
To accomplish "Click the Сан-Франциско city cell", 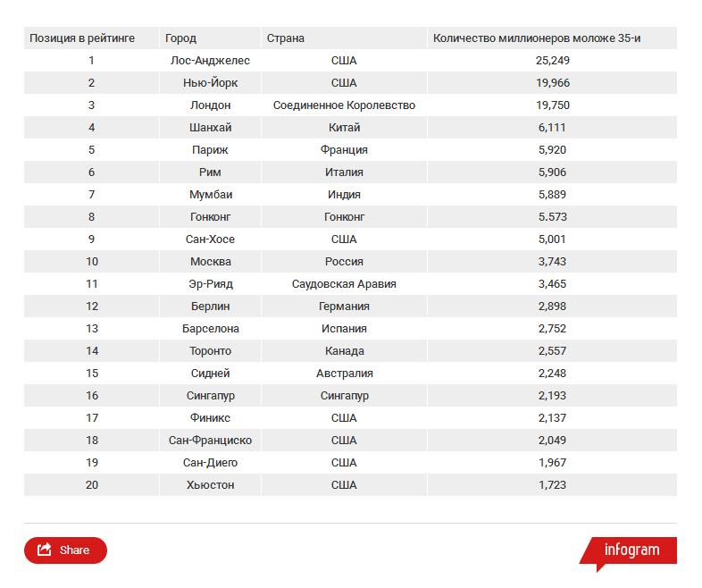I will coord(210,441).
